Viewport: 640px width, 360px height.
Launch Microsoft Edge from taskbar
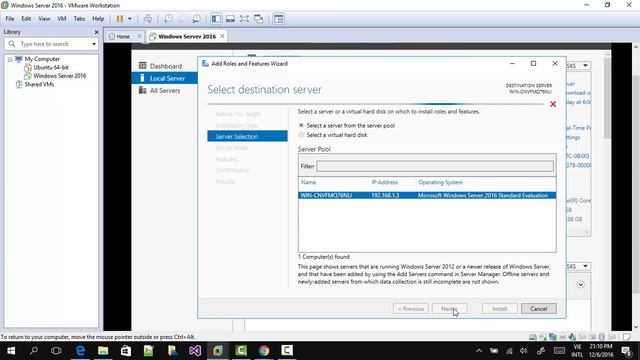(80, 351)
